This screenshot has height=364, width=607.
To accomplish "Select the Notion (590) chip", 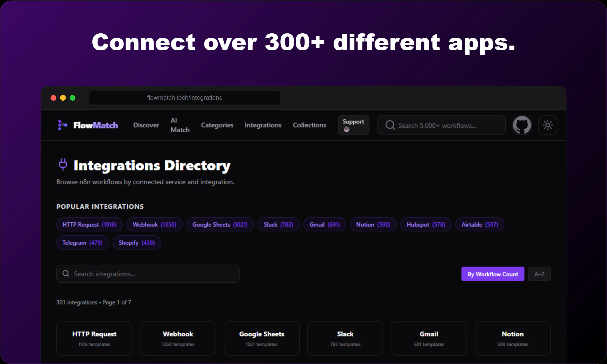I will click(373, 224).
